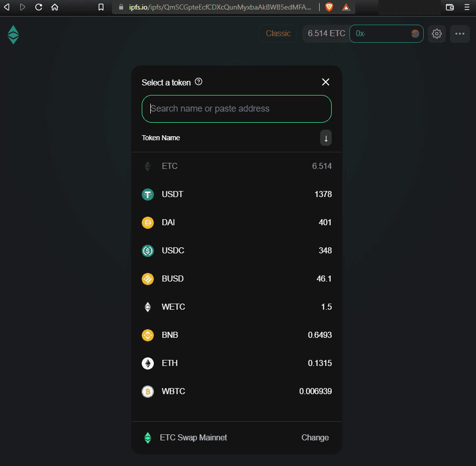Focus the search name or address field
The image size is (476, 466).
236,109
